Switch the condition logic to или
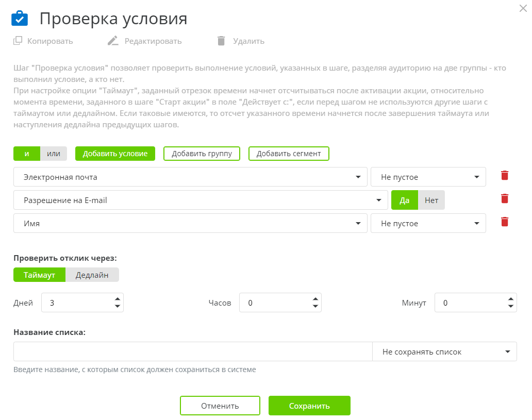Image resolution: width=532 pixels, height=420 pixels. [x=54, y=153]
